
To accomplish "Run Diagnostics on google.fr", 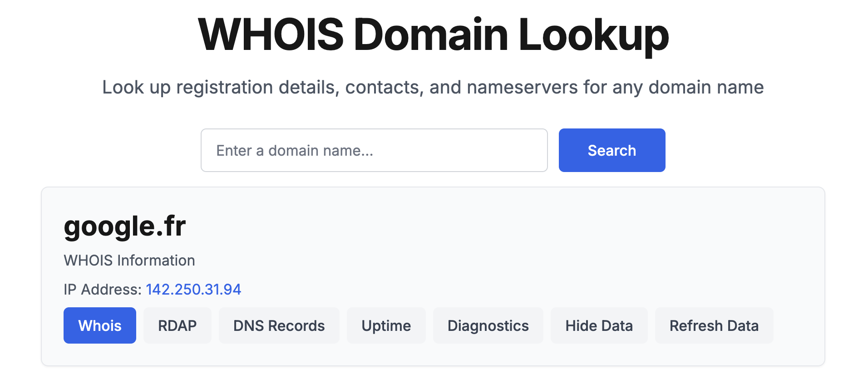I will (488, 325).
